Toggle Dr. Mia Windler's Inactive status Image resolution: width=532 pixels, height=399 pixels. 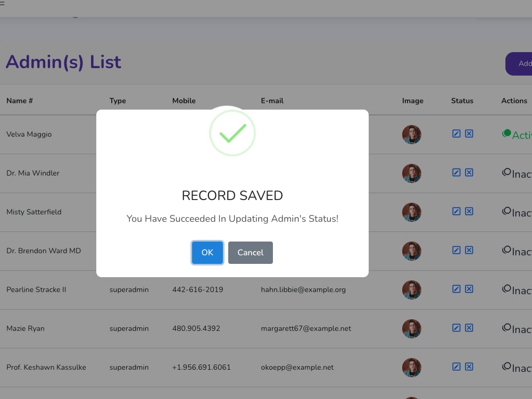(x=517, y=173)
